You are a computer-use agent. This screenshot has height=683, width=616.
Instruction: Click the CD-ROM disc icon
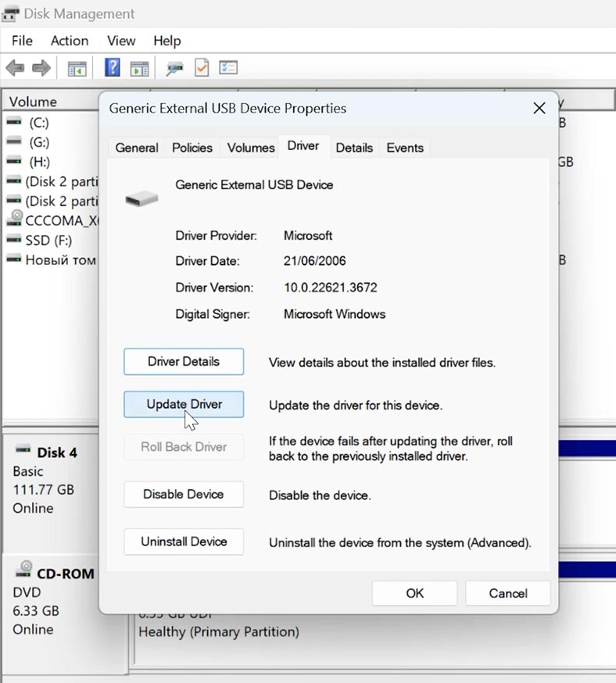tap(24, 570)
